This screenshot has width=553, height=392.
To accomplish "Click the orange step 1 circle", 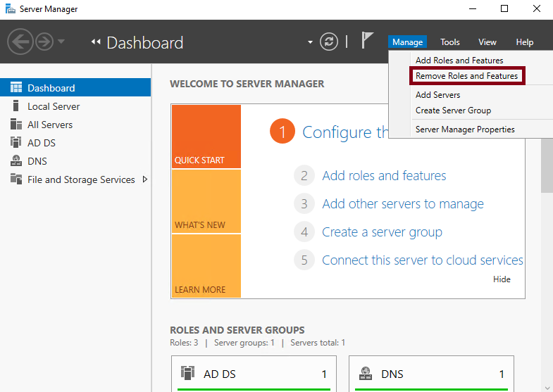I will click(282, 132).
